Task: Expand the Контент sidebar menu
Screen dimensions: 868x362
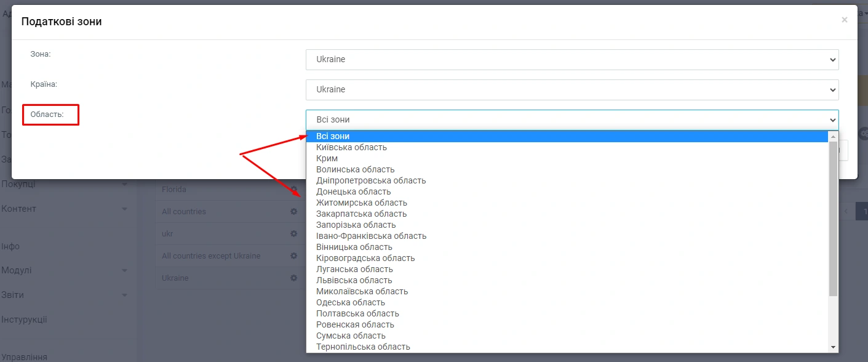Action: 19,209
